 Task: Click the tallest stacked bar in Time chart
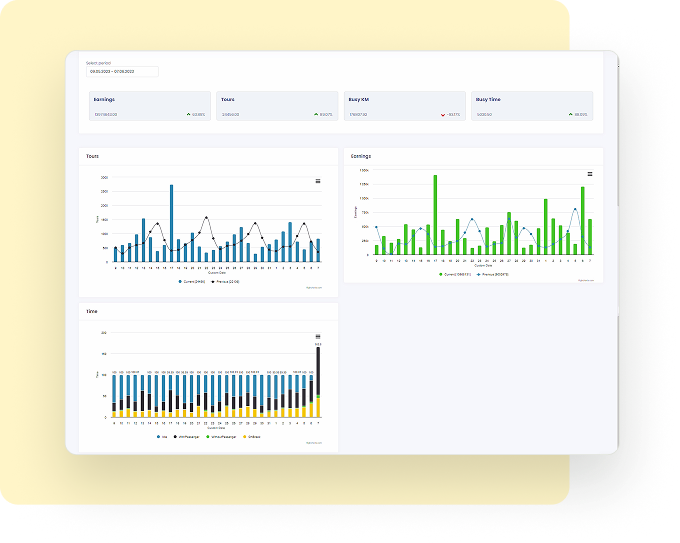point(318,382)
